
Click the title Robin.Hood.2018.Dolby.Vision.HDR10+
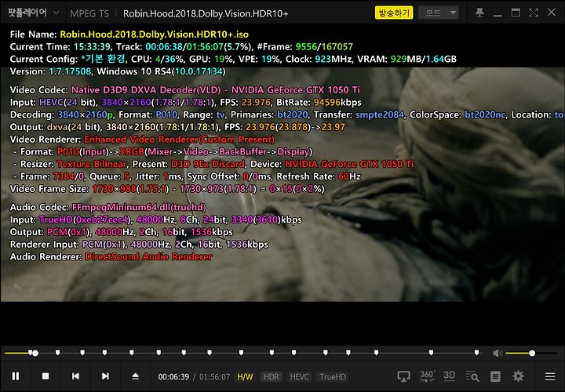click(x=206, y=13)
